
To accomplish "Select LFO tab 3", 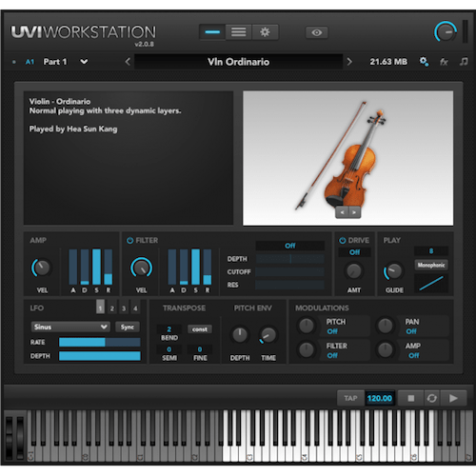I will click(x=124, y=307).
